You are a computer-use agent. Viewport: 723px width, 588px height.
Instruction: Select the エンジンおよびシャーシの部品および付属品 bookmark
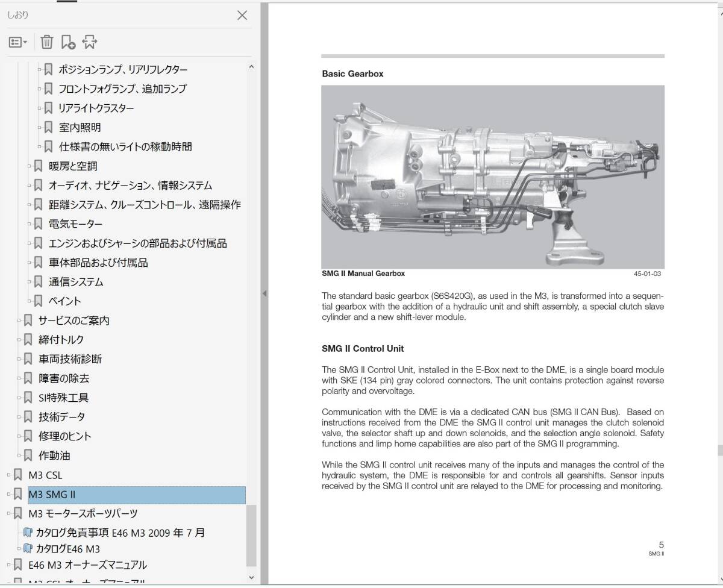pos(138,243)
